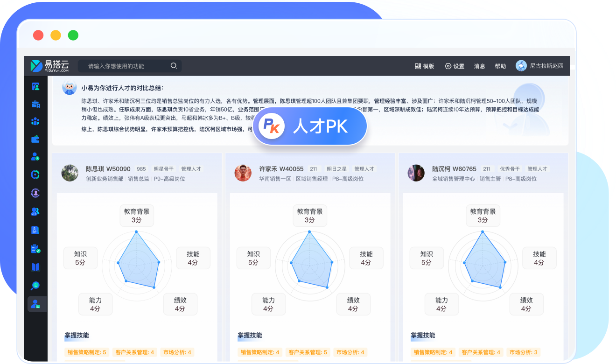
Task: Select the wallet icon in sidebar
Action: click(35, 139)
